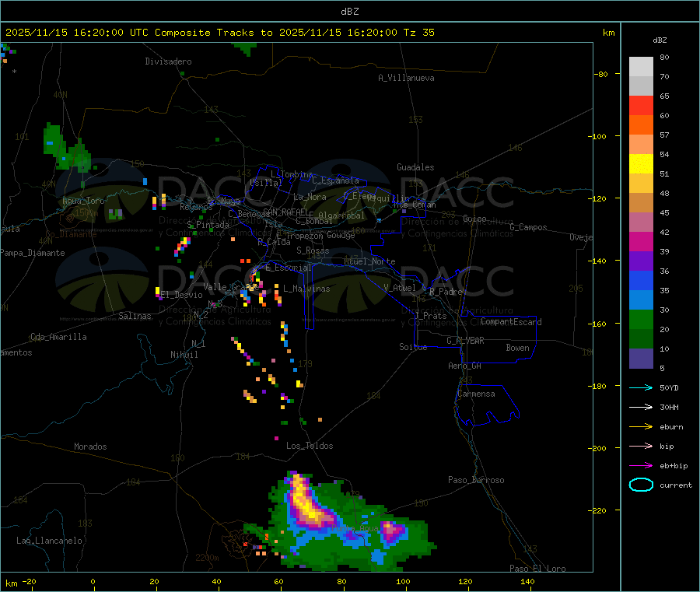Click the pink bip arrow in legend

(x=641, y=446)
